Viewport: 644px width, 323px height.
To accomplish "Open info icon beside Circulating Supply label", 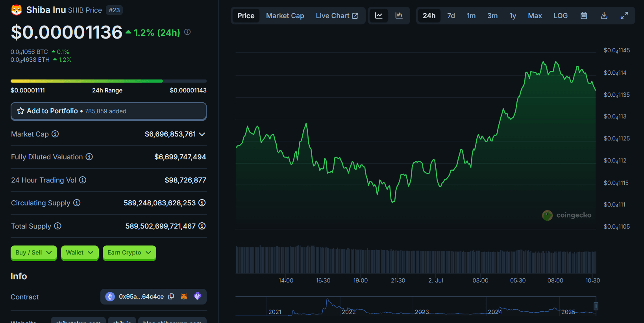I will pyautogui.click(x=77, y=203).
